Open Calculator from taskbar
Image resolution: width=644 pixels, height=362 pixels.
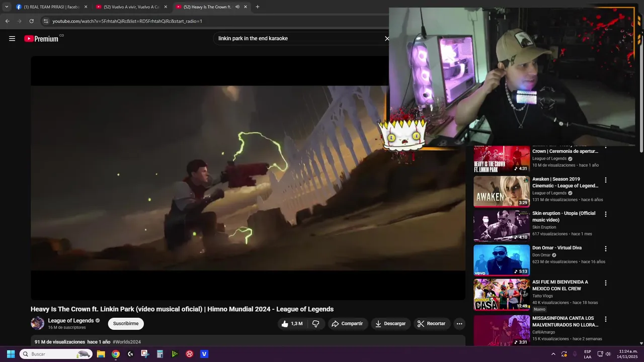(160, 354)
